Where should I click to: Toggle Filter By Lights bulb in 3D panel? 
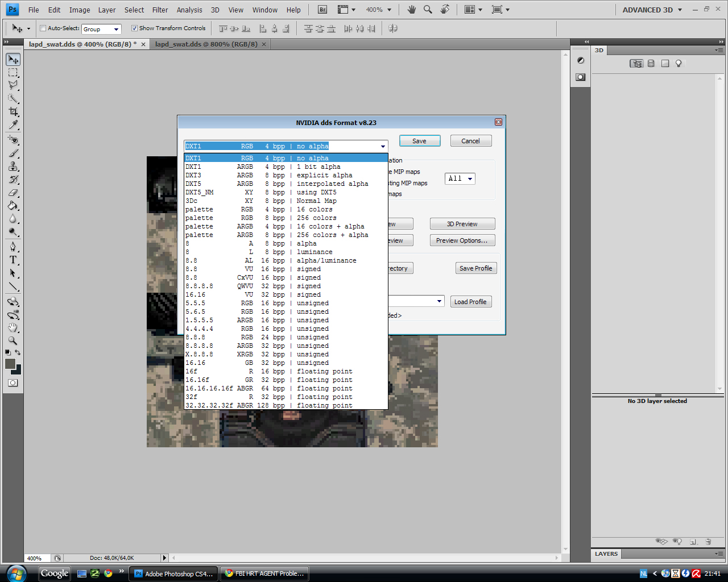coord(679,64)
